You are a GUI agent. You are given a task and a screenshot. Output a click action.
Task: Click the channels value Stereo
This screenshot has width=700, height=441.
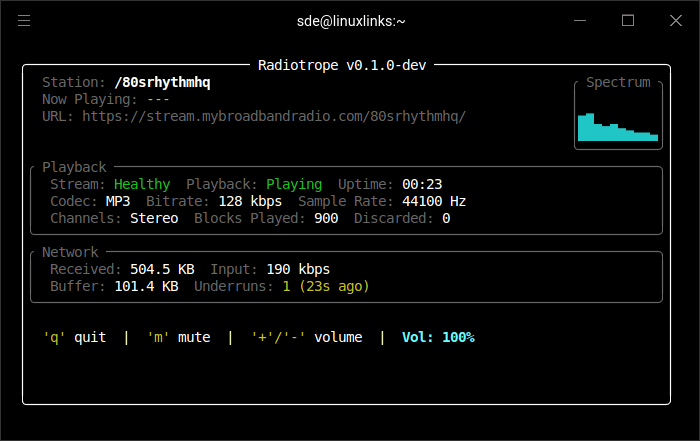(154, 218)
